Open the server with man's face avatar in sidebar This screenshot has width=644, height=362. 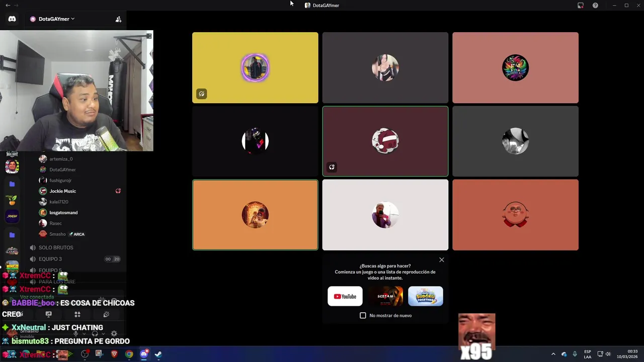12,166
